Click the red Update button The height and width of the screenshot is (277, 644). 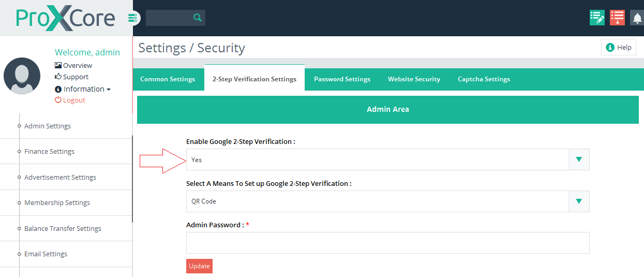pos(199,266)
